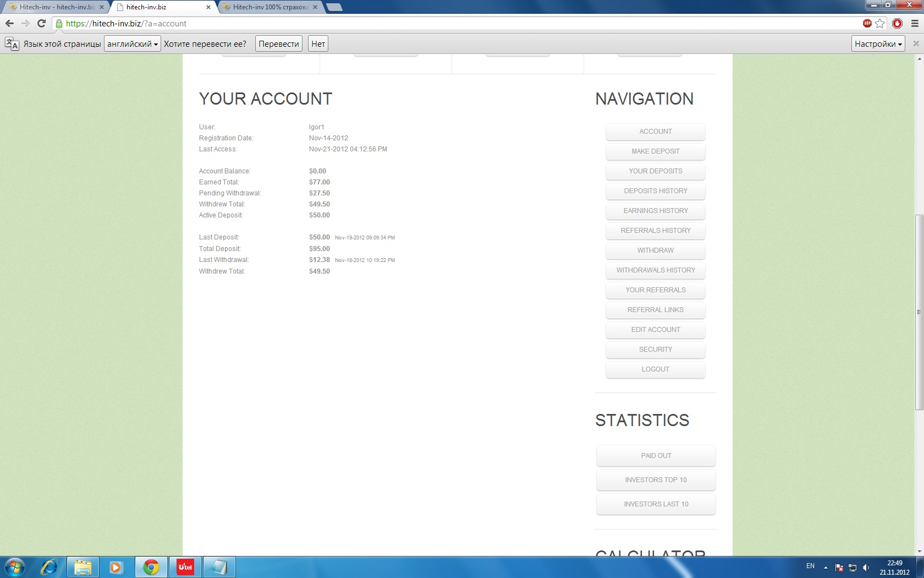
Task: Click the vertical scrollbar thumb
Action: click(x=919, y=312)
